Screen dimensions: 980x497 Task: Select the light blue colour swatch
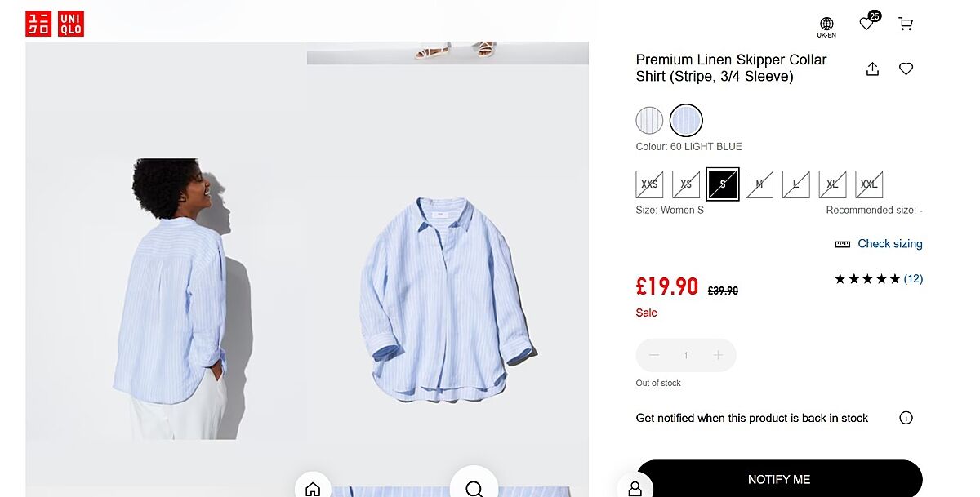pyautogui.click(x=686, y=121)
